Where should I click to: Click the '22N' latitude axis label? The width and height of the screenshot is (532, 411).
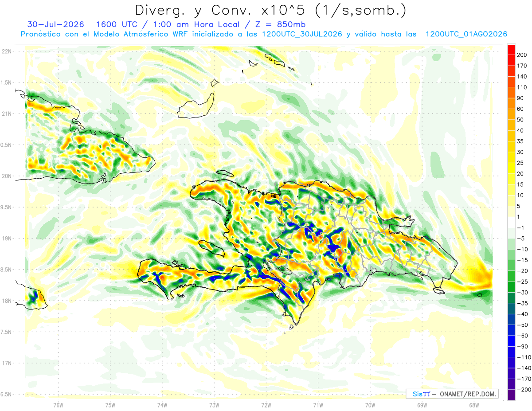click(x=7, y=51)
